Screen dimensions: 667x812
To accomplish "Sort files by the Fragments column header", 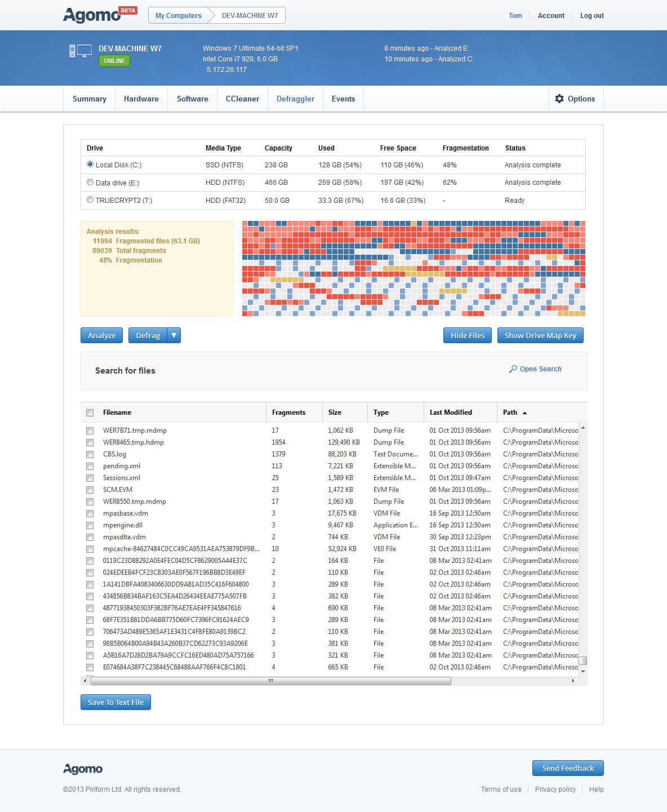I will (288, 412).
